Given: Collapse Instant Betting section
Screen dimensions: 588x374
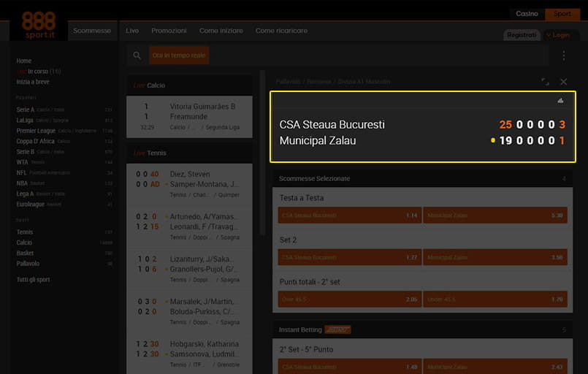Looking at the screenshot, I should pos(423,329).
